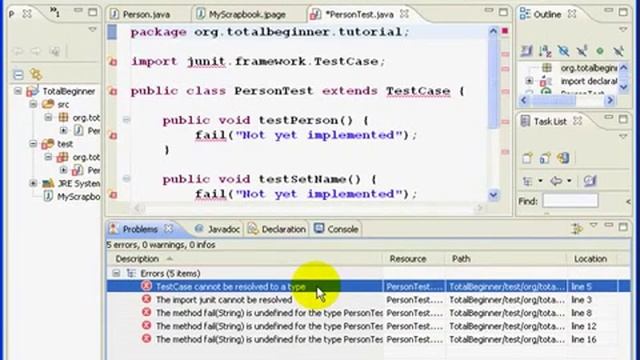640x360 pixels.
Task: Close the Problems view
Action: point(169,229)
